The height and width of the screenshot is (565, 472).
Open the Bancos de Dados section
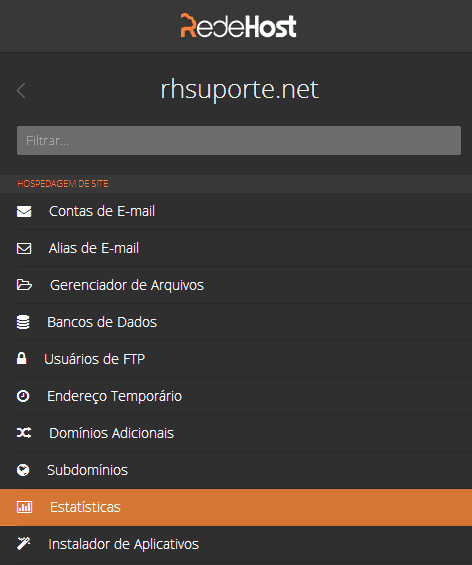click(x=236, y=322)
